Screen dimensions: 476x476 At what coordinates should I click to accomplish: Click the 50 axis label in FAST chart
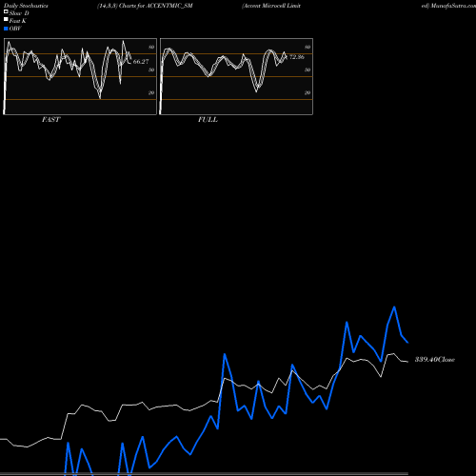[x=151, y=69]
